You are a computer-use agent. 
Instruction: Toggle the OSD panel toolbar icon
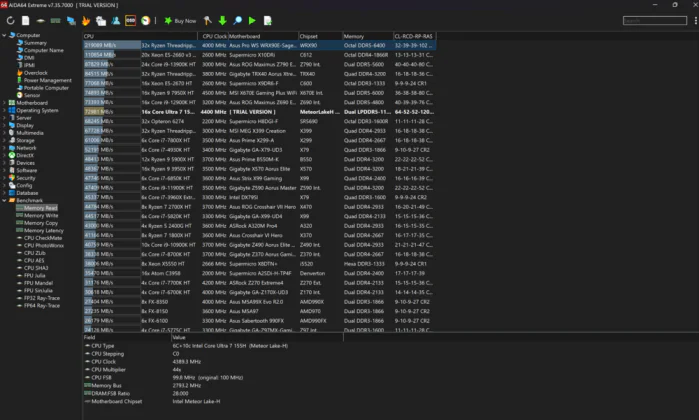(131, 21)
